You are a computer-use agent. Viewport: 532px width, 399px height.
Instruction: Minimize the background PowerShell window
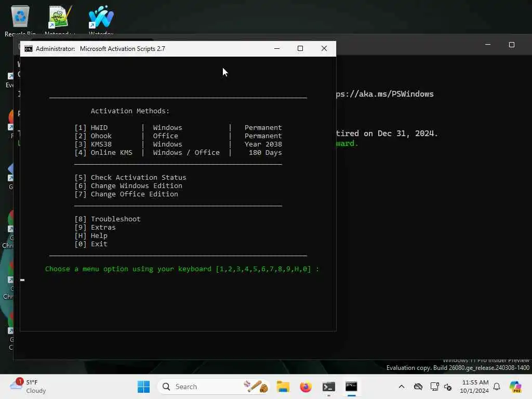click(x=488, y=45)
